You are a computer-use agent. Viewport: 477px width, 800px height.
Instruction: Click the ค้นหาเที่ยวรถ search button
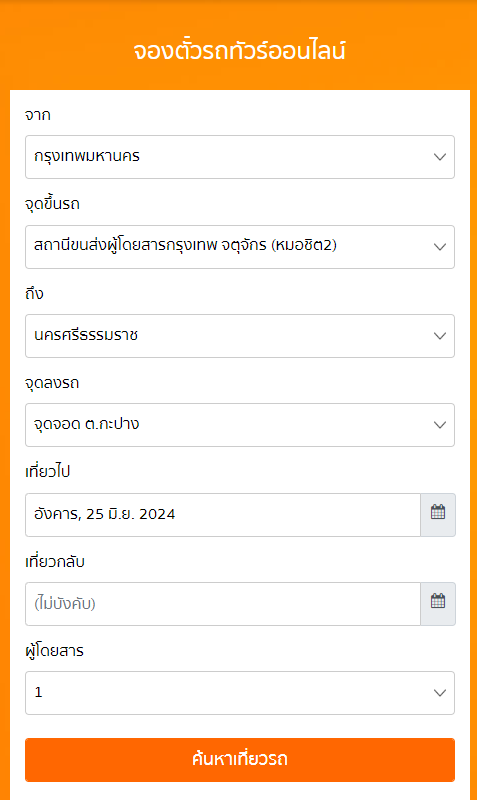click(240, 760)
